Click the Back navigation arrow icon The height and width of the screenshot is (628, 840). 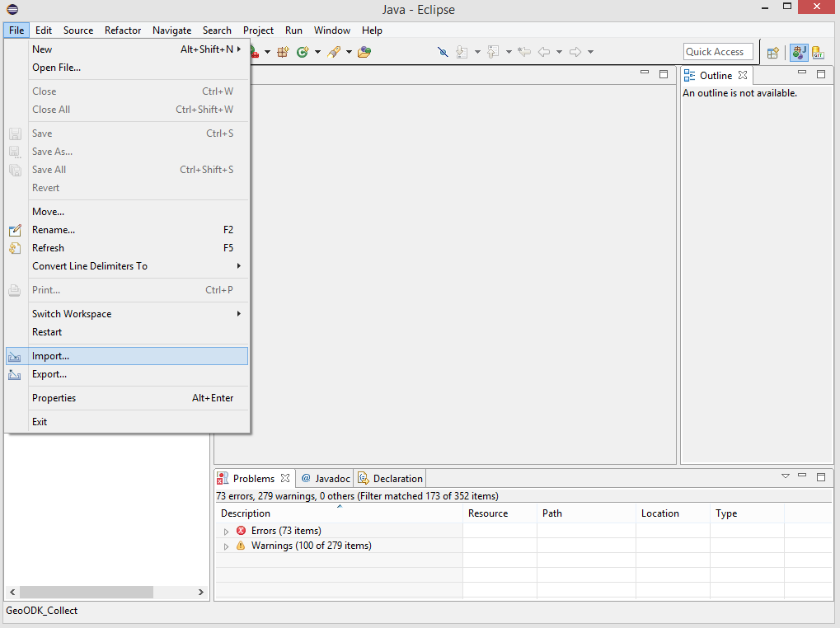point(544,52)
